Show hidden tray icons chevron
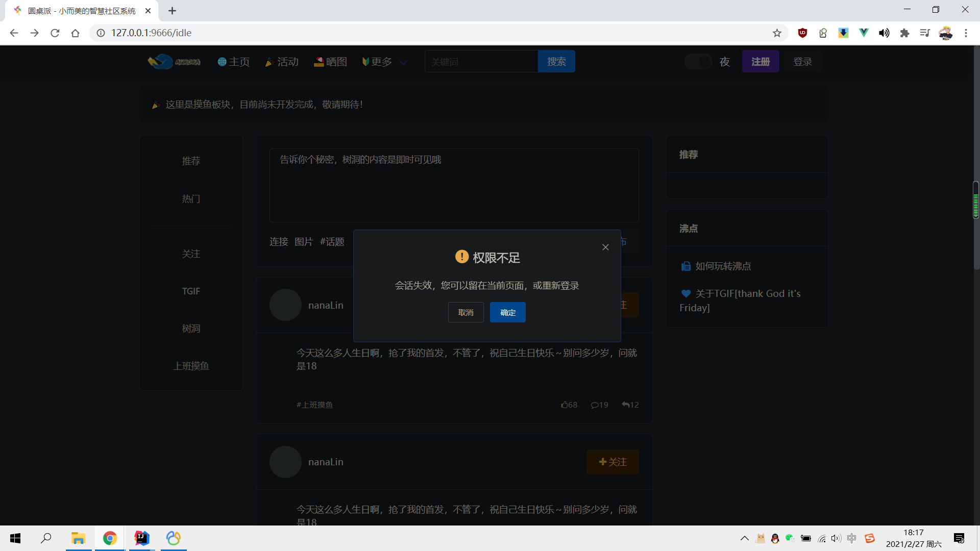This screenshot has height=551, width=980. click(x=744, y=538)
